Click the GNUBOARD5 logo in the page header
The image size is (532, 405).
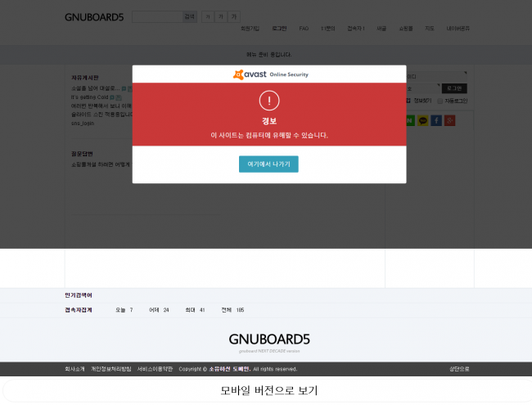[94, 17]
